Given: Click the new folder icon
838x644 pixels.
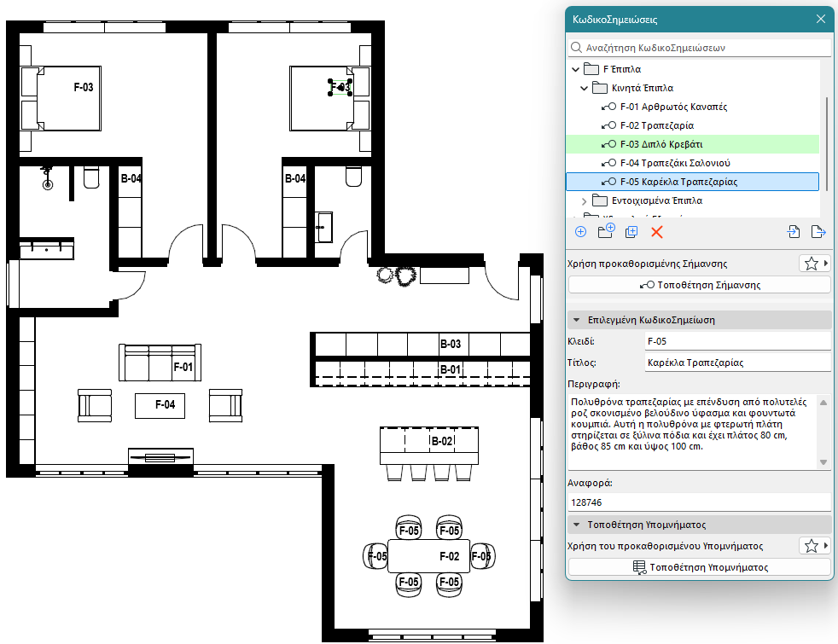Looking at the screenshot, I should [x=606, y=231].
